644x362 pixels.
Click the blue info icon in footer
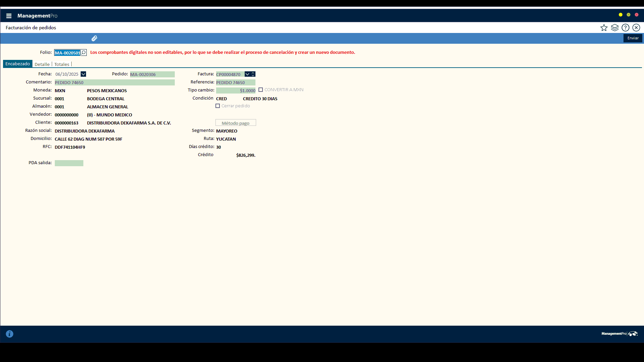pos(9,334)
